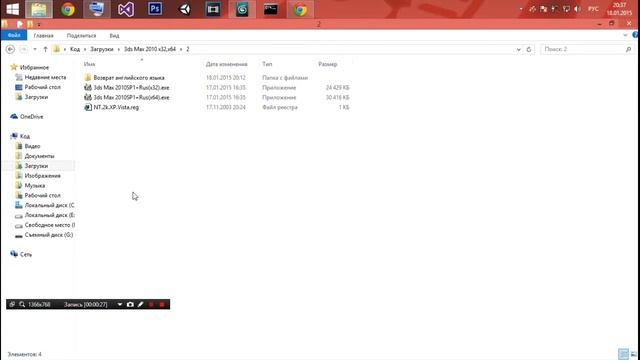The height and width of the screenshot is (360, 640).
Task: Click the РУС language indicator
Action: [593, 9]
